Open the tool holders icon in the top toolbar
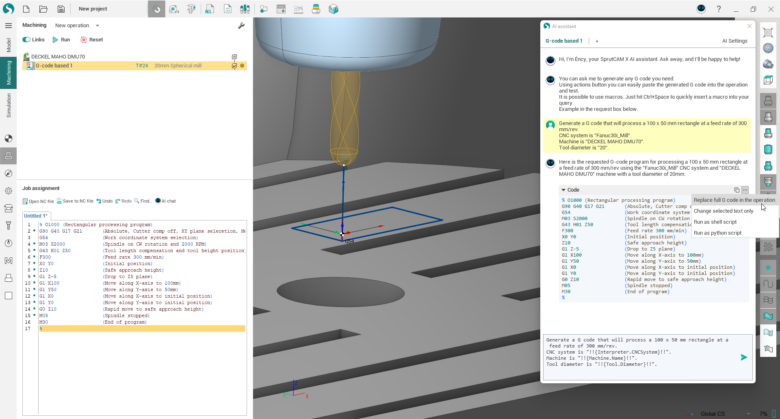Image resolution: width=780 pixels, height=419 pixels. (245, 9)
